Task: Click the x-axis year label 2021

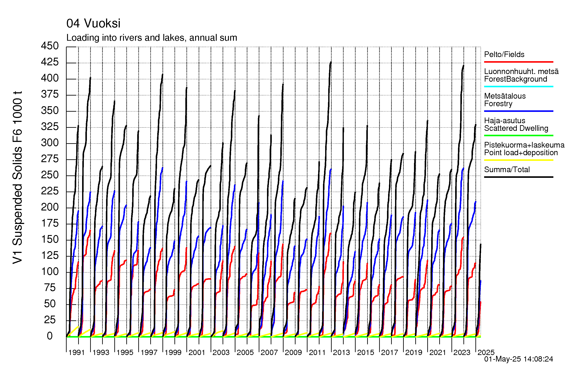Action: point(438,352)
